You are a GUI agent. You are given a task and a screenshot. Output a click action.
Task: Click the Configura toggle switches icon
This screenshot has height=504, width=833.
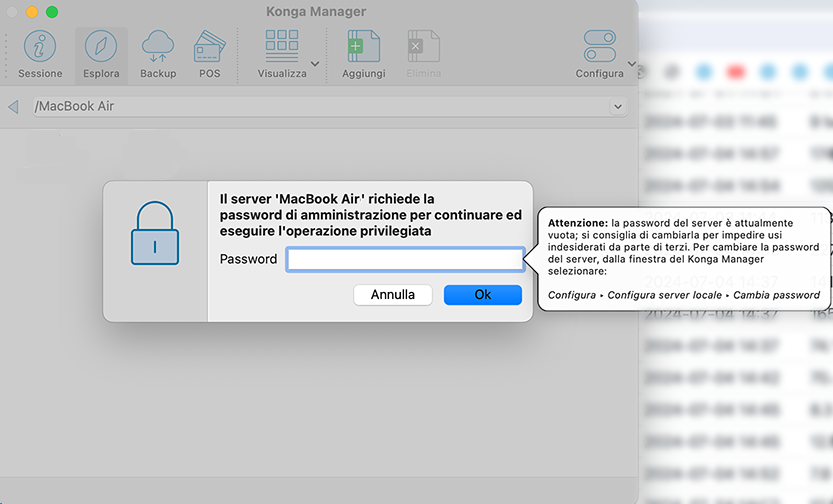[599, 47]
